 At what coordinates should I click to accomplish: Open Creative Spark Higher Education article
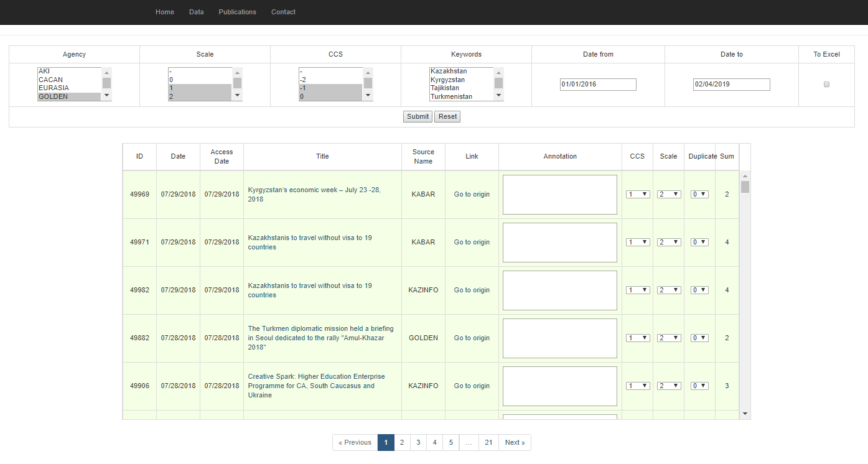point(316,386)
